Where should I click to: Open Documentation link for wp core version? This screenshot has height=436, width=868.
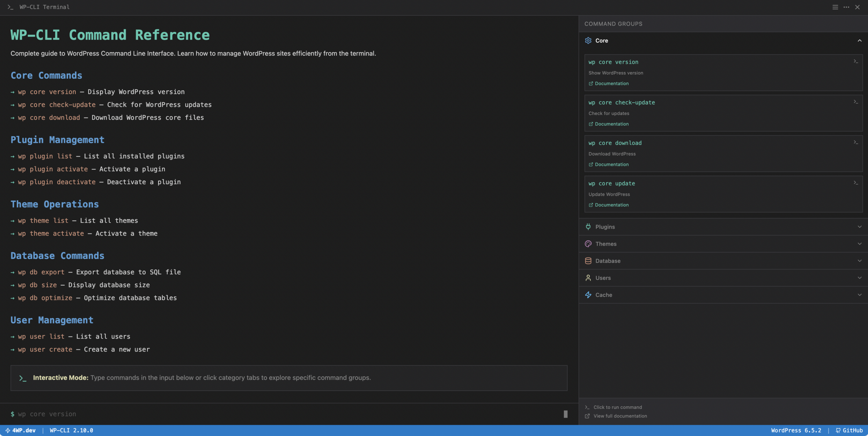point(611,83)
